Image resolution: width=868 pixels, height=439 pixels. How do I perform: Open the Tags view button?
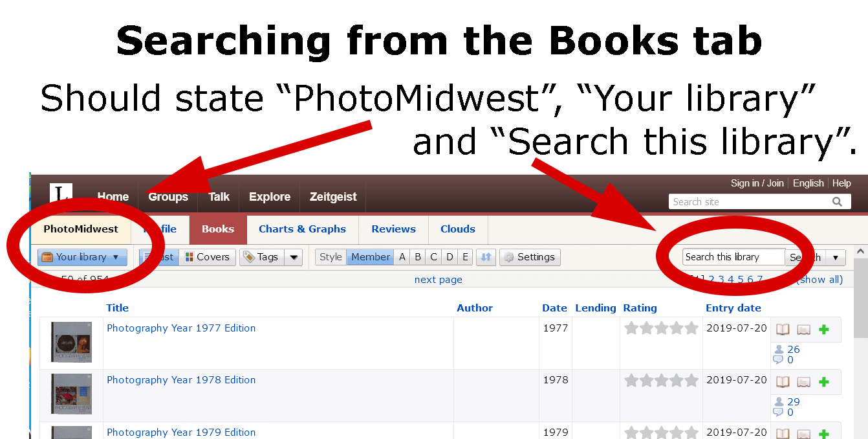tap(261, 257)
